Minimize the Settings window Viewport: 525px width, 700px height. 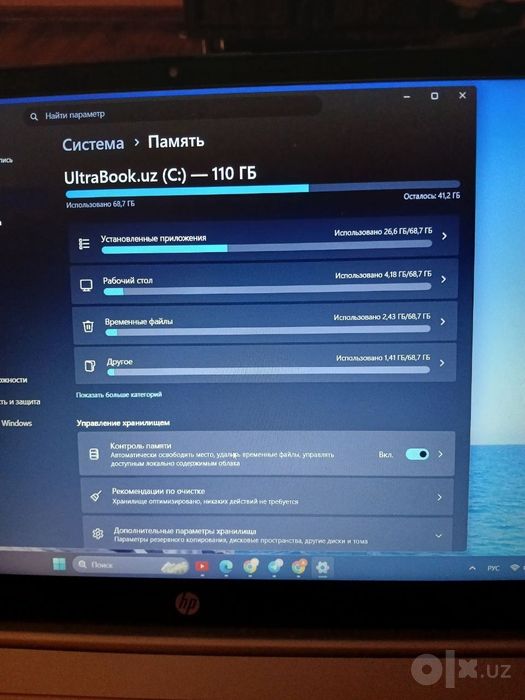(407, 97)
